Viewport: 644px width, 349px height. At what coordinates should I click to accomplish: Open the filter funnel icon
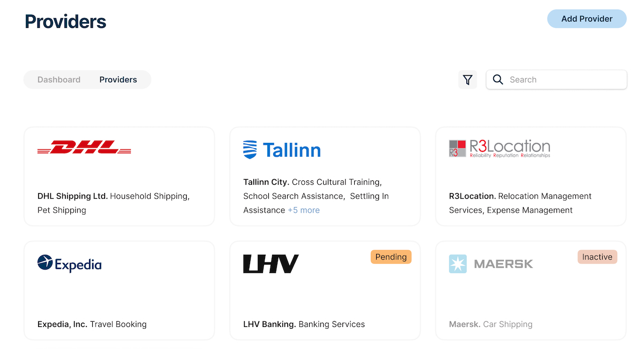pyautogui.click(x=467, y=79)
